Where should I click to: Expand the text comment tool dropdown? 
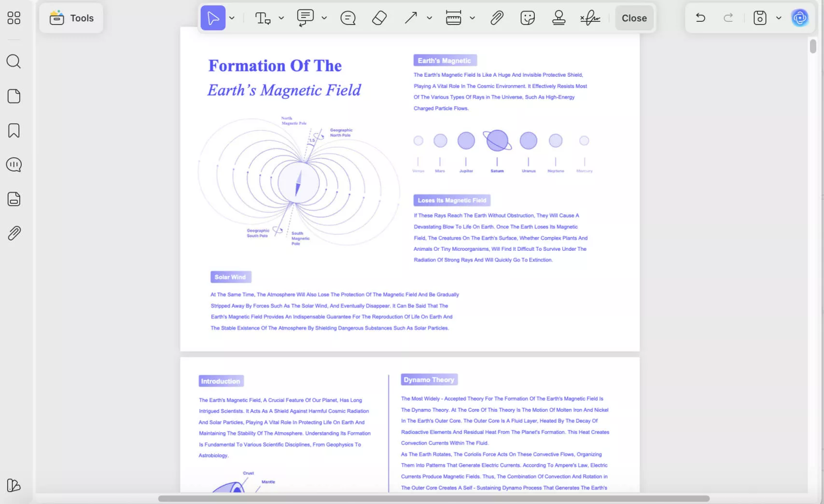pyautogui.click(x=281, y=18)
